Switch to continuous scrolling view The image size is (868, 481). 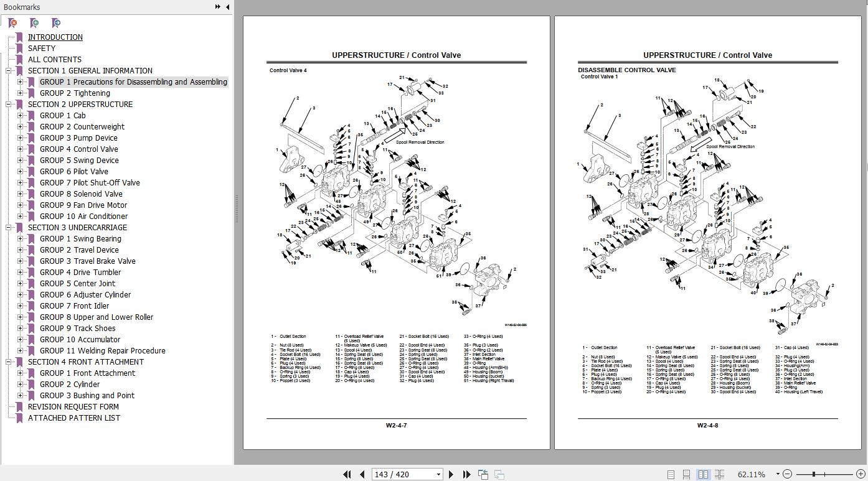(686, 474)
